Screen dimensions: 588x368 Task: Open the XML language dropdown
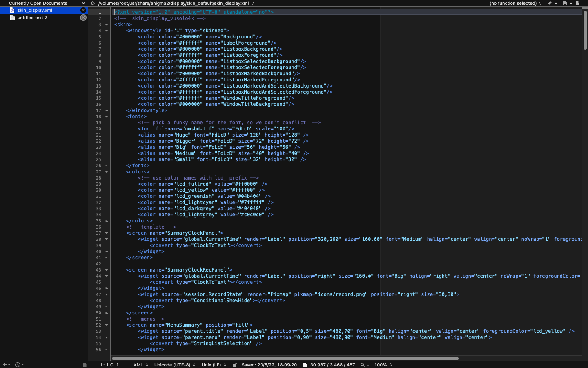coord(140,365)
